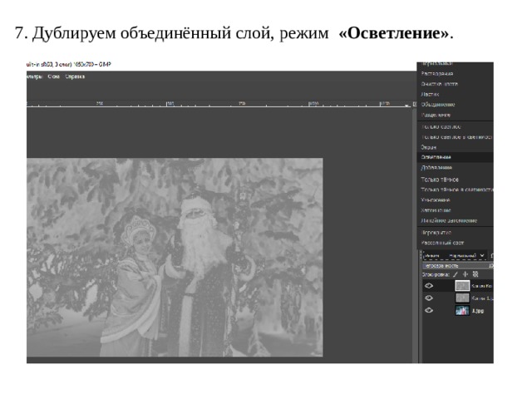Select the second copy layer thumbnail
This screenshot has height=399, width=532.
[462, 298]
